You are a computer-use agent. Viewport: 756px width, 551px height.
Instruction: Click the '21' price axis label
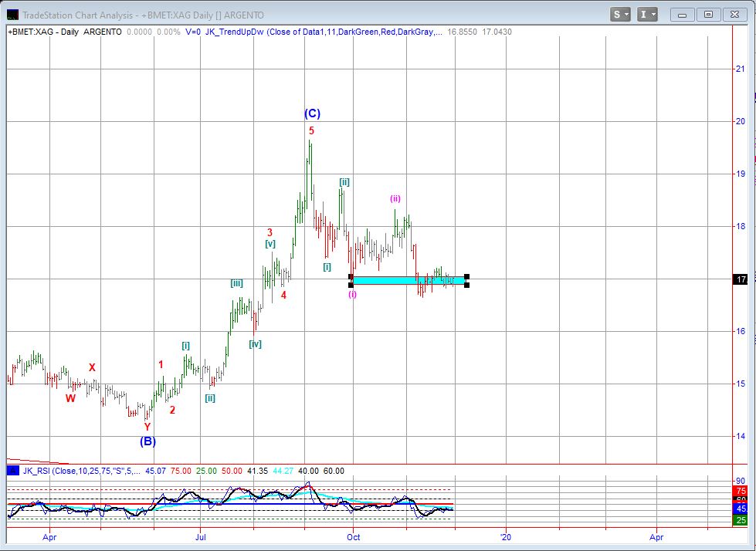[x=740, y=69]
